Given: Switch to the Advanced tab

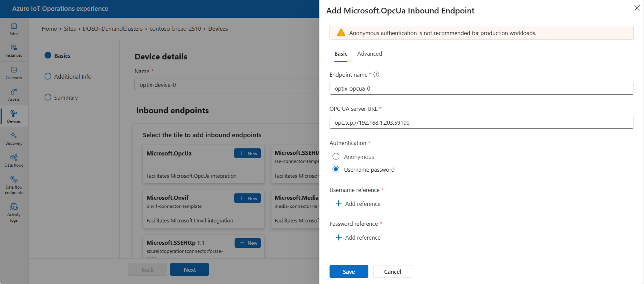Looking at the screenshot, I should pyautogui.click(x=369, y=54).
